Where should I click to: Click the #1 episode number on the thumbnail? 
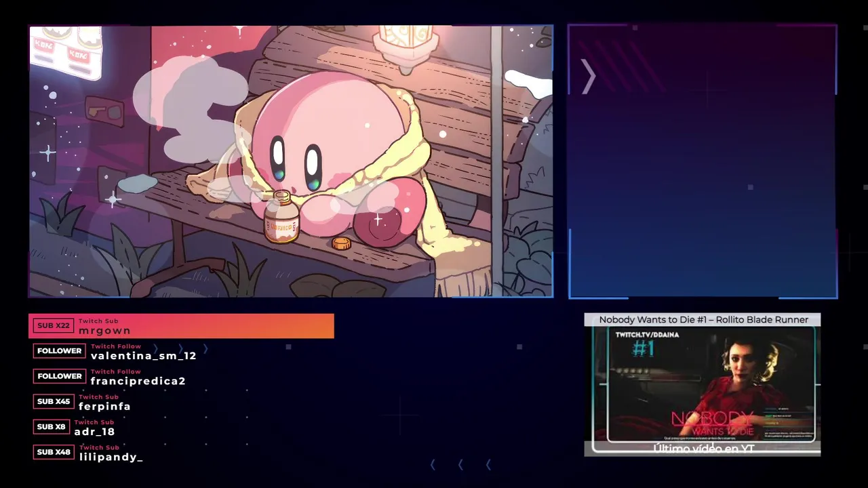tap(643, 348)
